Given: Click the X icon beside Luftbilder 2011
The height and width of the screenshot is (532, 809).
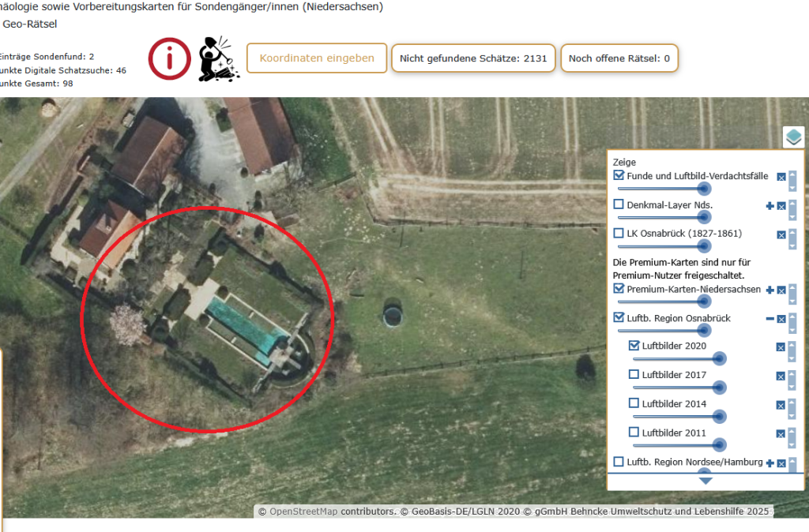Looking at the screenshot, I should (x=781, y=434).
